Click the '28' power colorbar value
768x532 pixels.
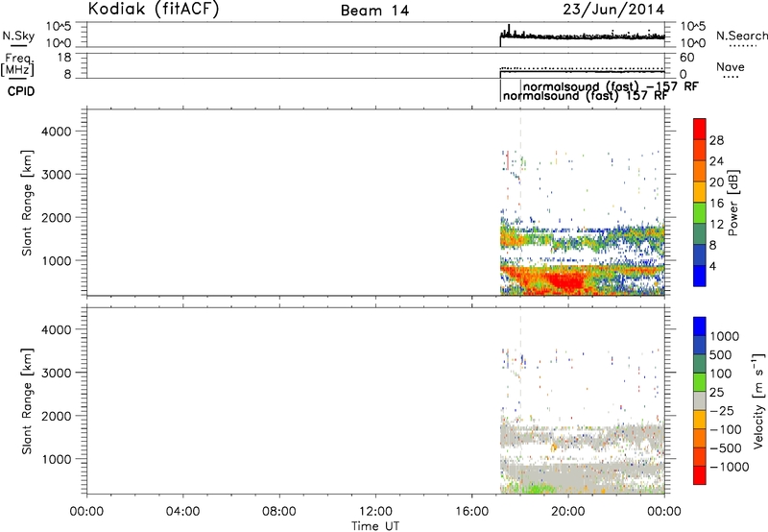coord(716,140)
